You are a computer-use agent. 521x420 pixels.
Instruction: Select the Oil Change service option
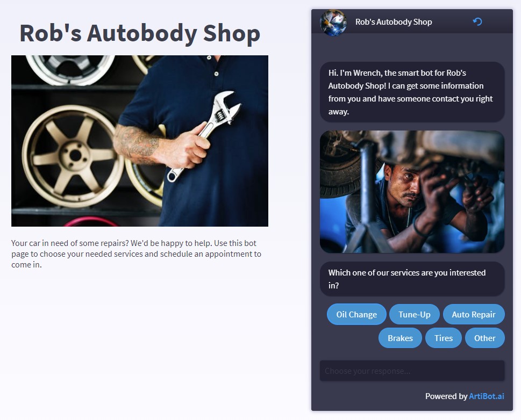click(x=356, y=314)
